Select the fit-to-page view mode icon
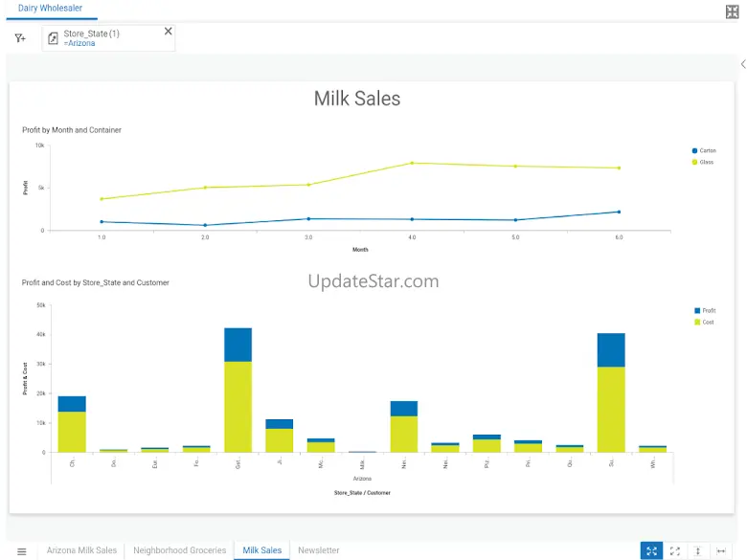This screenshot has height=560, width=747. coord(651,550)
